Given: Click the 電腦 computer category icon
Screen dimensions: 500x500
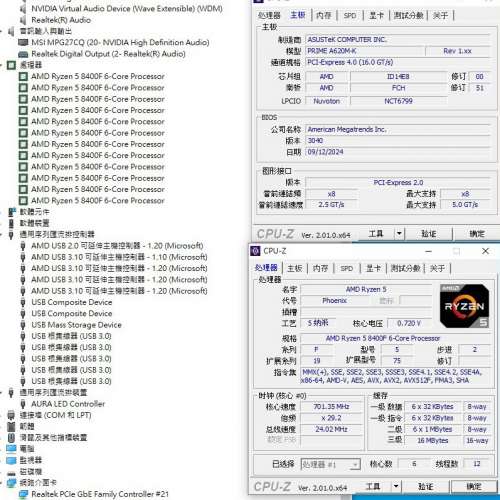Looking at the screenshot, I should pyautogui.click(x=11, y=449).
